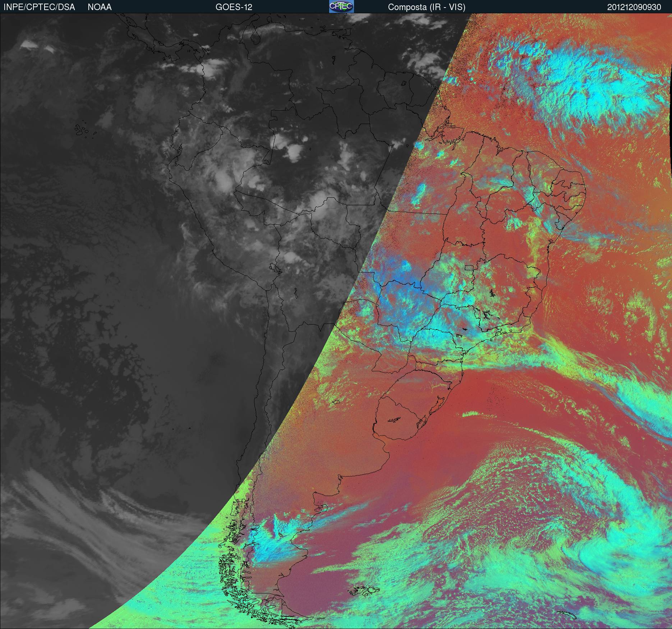This screenshot has width=672, height=629.
Task: Click the NOAA label in the header
Action: pos(100,7)
